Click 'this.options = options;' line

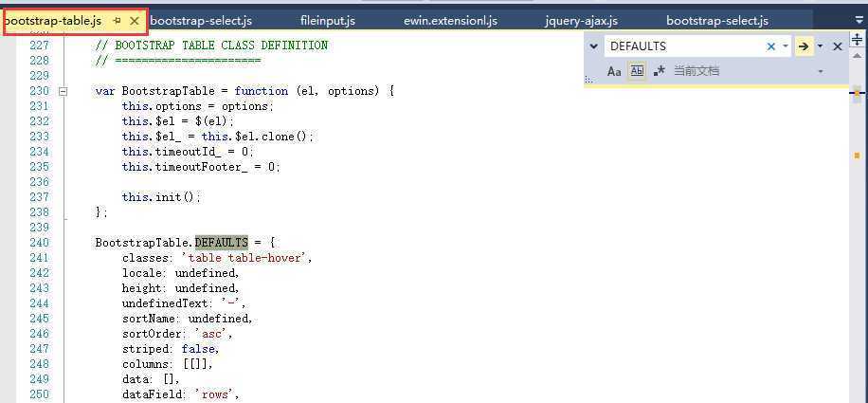tap(198, 106)
